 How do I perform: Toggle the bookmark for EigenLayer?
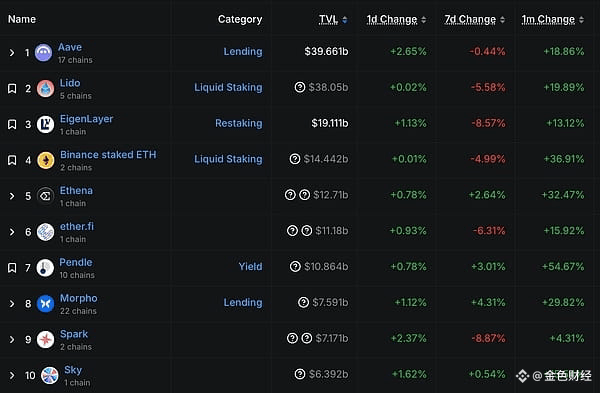point(12,124)
